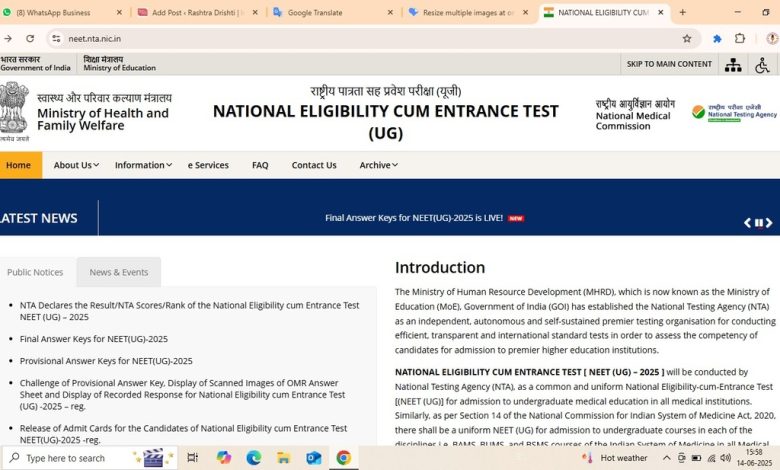The image size is (780, 470).
Task: Select the News & Events tab
Action: click(x=119, y=272)
